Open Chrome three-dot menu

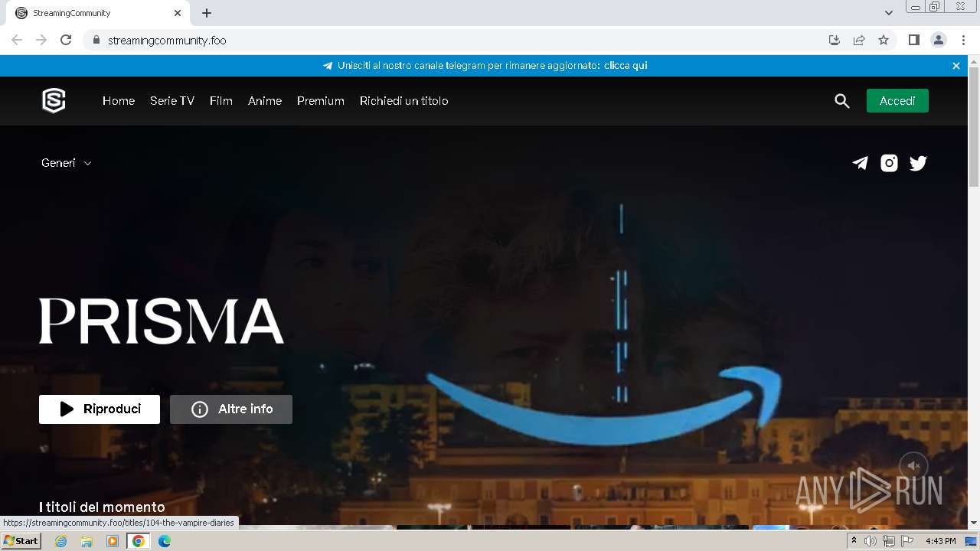point(963,40)
